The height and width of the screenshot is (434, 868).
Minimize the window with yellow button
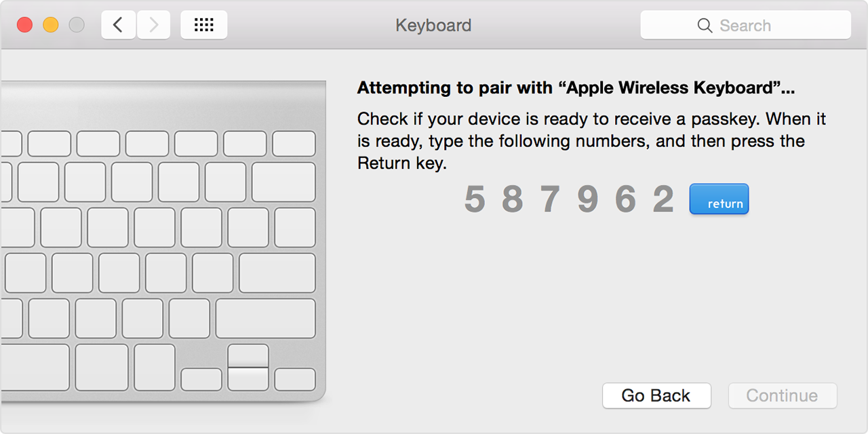(51, 25)
